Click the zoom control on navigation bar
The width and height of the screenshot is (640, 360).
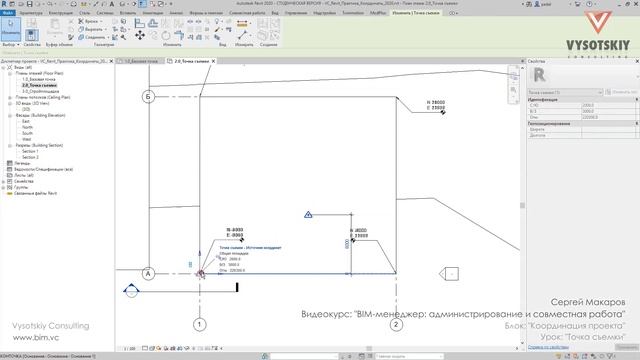(x=513, y=90)
